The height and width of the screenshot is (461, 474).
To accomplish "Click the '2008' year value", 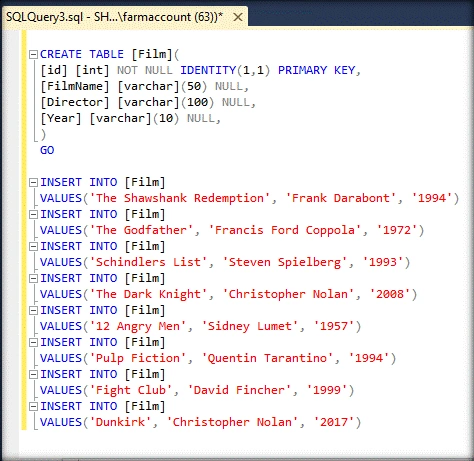I will pyautogui.click(x=390, y=294).
